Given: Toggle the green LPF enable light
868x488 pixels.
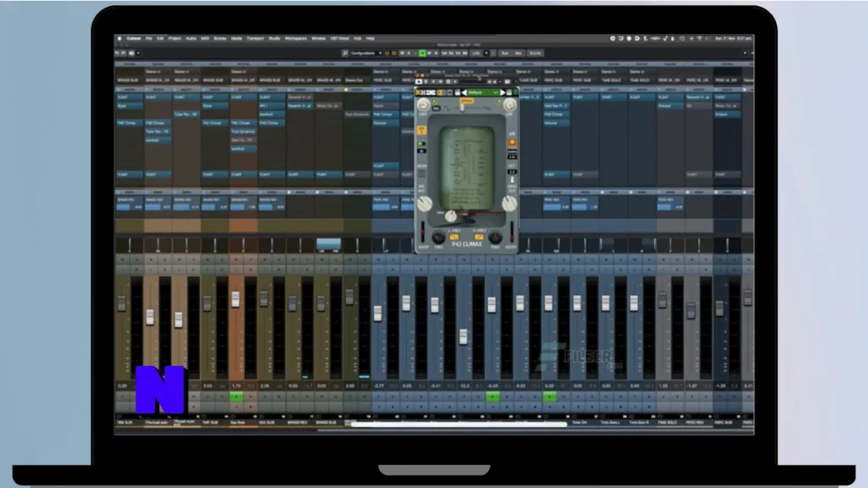Looking at the screenshot, I should (498, 102).
